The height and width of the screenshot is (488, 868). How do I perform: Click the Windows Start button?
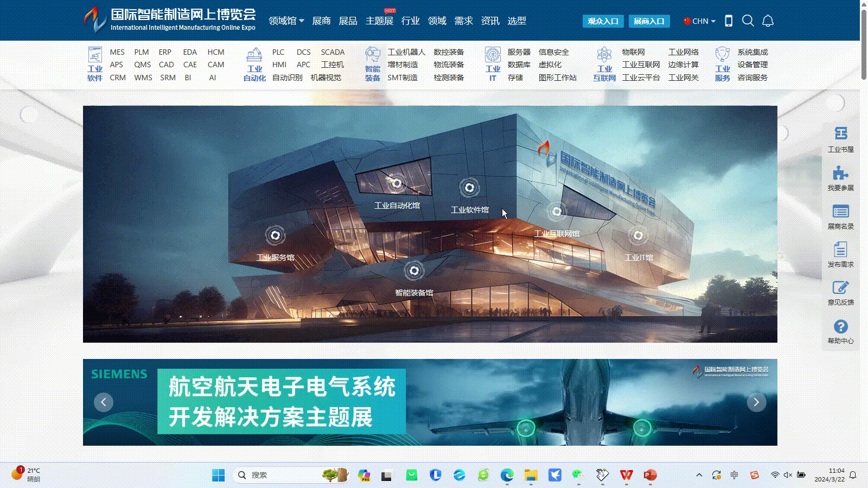coord(218,475)
